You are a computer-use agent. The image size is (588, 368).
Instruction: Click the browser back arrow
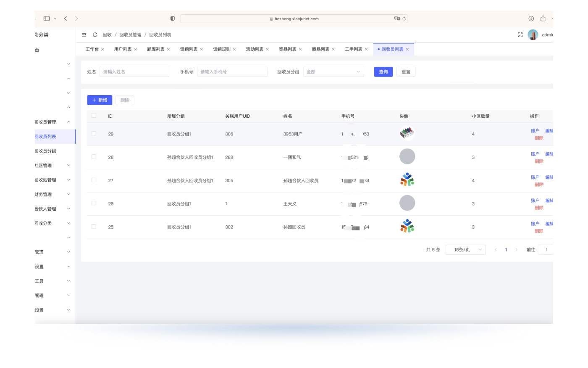[x=66, y=19]
